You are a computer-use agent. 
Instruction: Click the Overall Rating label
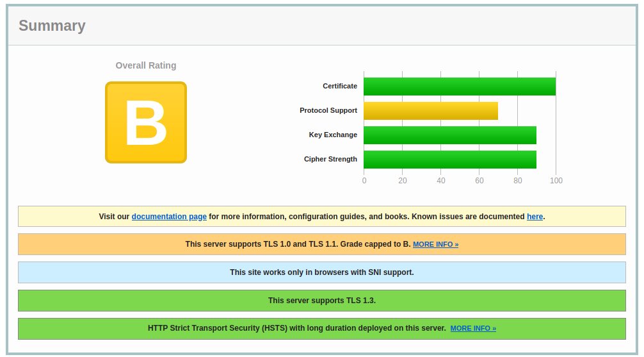pyautogui.click(x=146, y=65)
